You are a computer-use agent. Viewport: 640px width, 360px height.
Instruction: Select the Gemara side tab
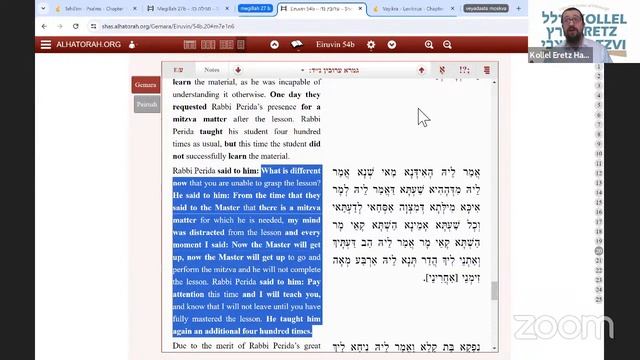[x=146, y=85]
